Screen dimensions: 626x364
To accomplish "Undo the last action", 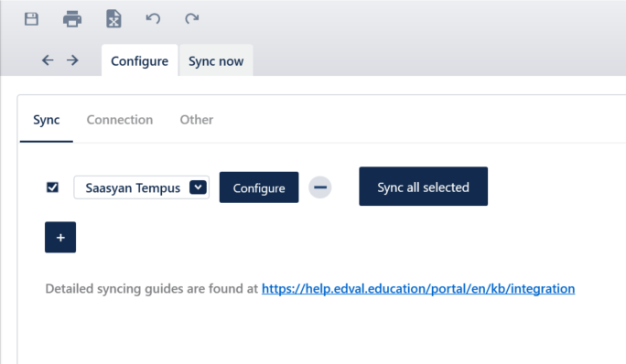I will pos(153,18).
